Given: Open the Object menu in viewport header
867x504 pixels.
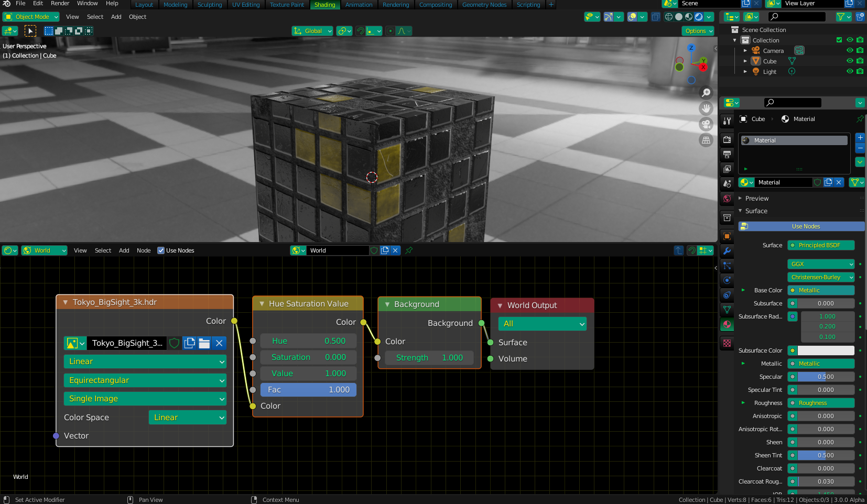Looking at the screenshot, I should pyautogui.click(x=137, y=17).
